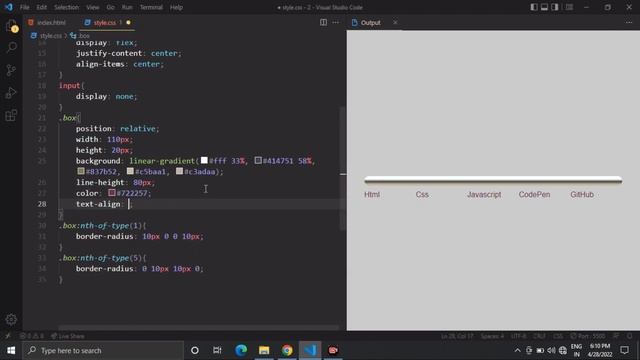This screenshot has width=640, height=360.
Task: Open Visual Studio Code taskbar icon
Action: pyautogui.click(x=310, y=350)
